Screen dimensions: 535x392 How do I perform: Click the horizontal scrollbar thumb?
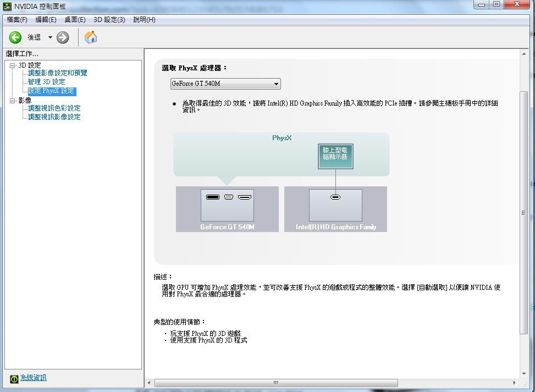coord(276,383)
